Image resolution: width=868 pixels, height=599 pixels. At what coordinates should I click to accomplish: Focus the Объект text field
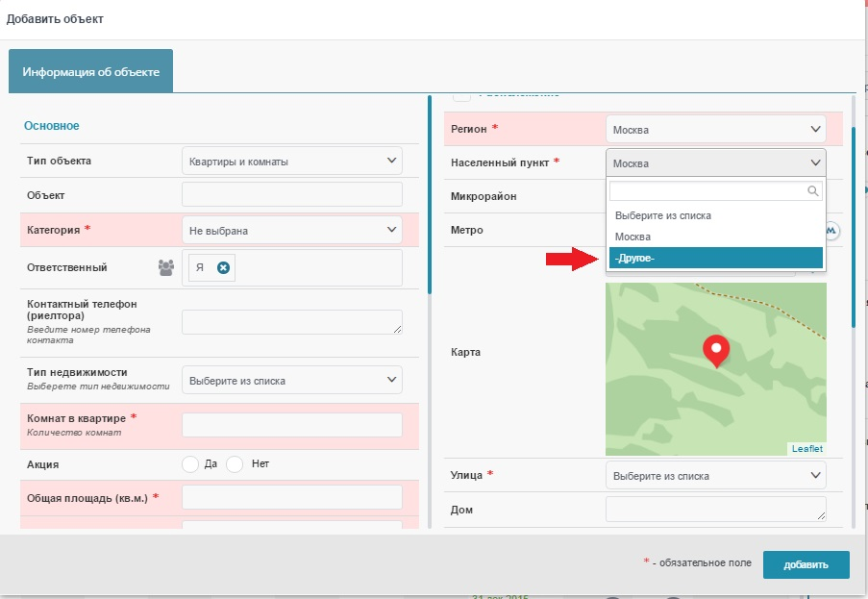pos(291,194)
